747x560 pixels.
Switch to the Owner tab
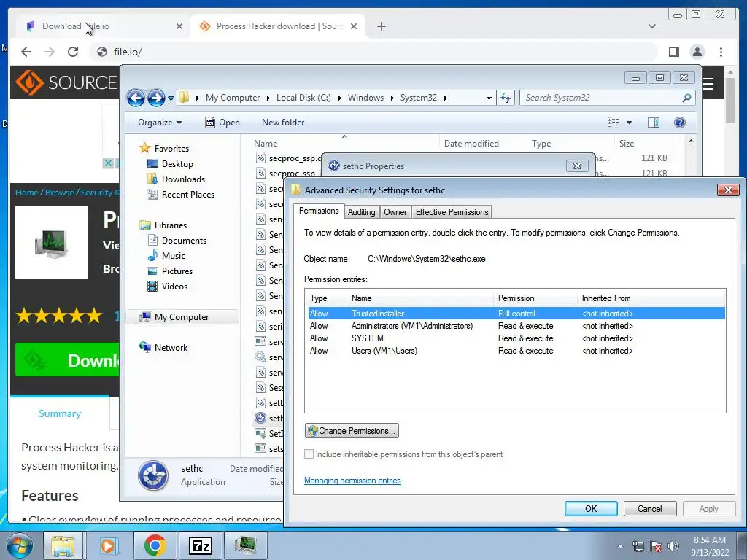(x=395, y=212)
